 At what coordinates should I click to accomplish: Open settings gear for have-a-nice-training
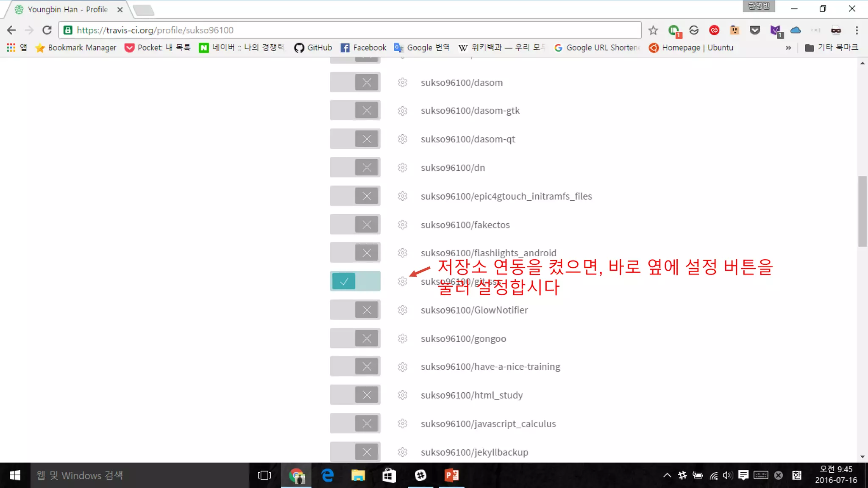click(x=402, y=367)
